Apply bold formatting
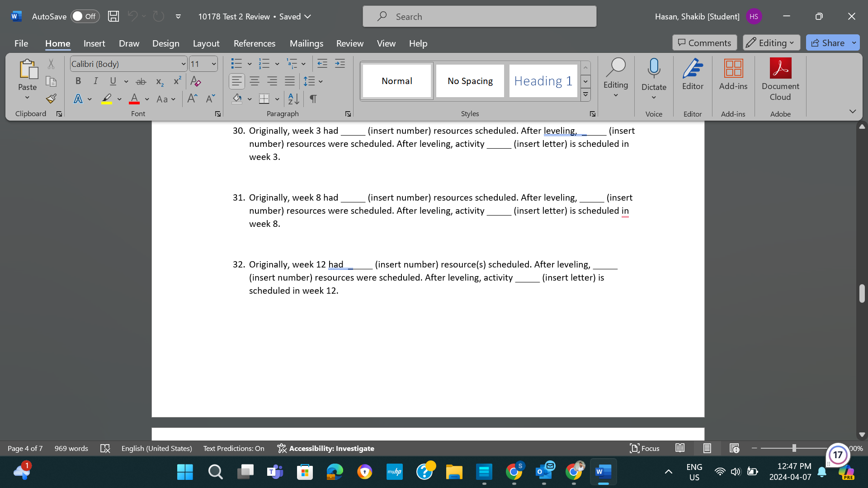This screenshot has width=868, height=488. [x=78, y=81]
